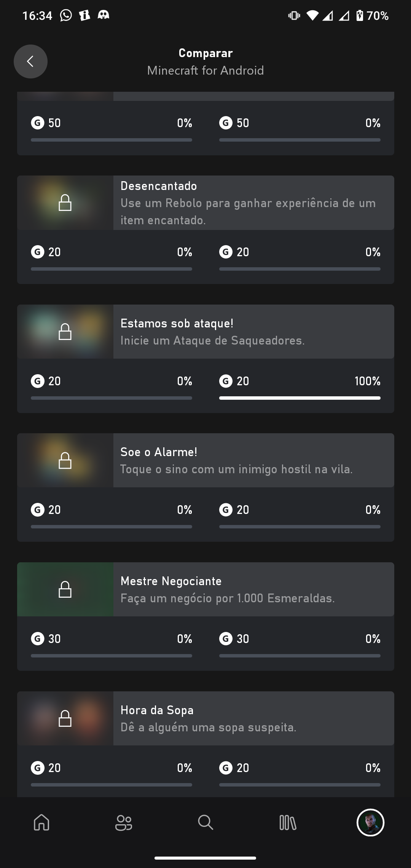Open the Library tab icon
The height and width of the screenshot is (868, 411).
[x=288, y=822]
